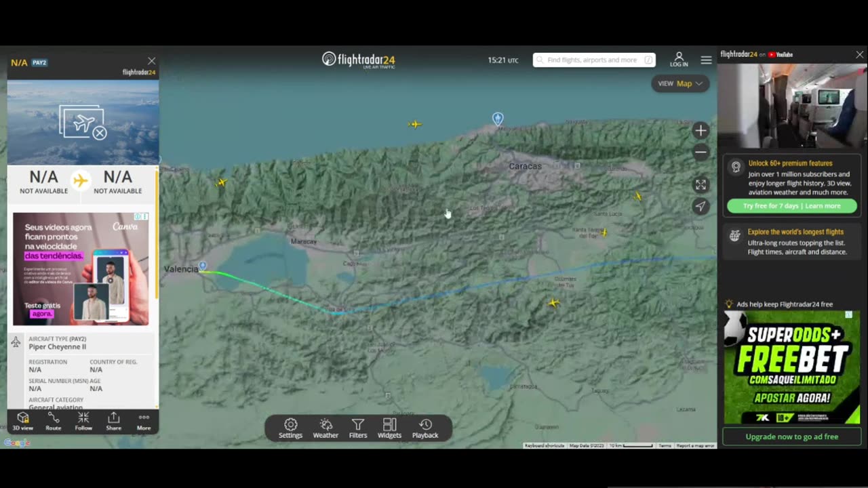
Task: Select the aircraft near Santa Teresa del Tuy
Action: tap(604, 232)
